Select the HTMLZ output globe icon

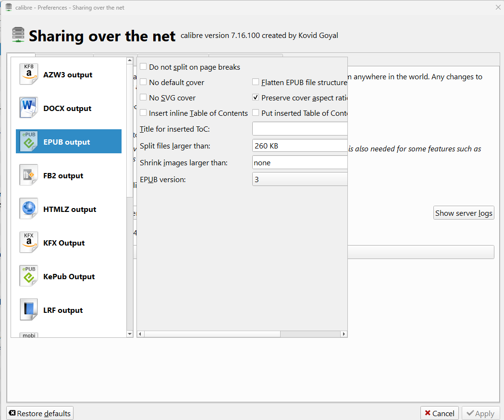pyautogui.click(x=29, y=209)
